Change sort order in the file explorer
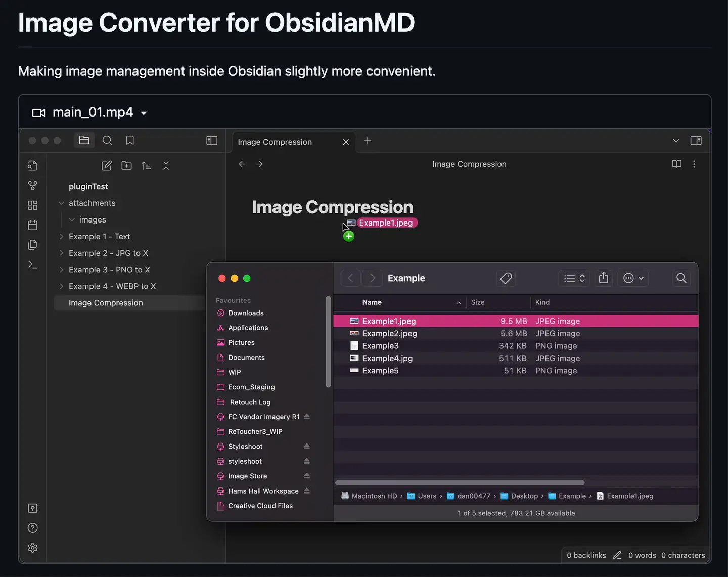 point(146,166)
